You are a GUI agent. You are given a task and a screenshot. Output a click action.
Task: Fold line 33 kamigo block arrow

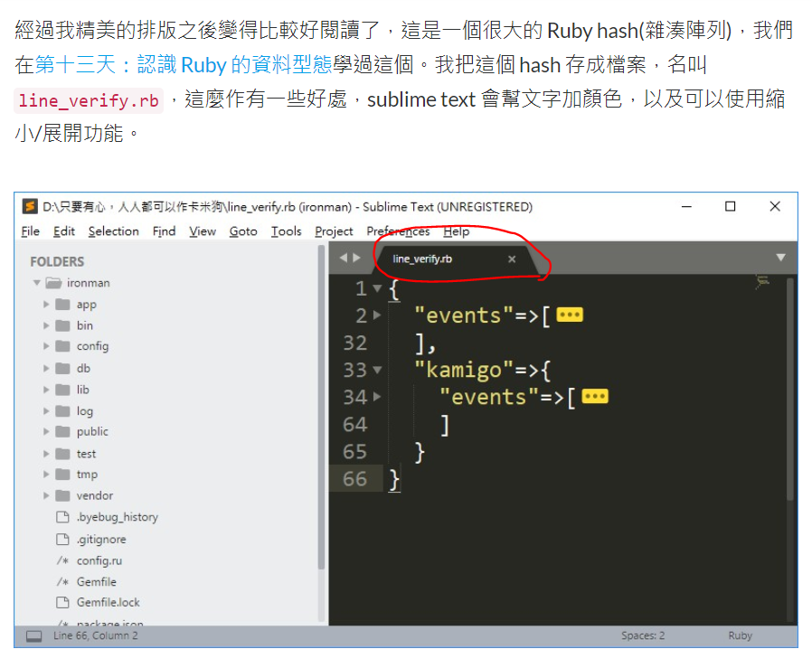point(378,370)
